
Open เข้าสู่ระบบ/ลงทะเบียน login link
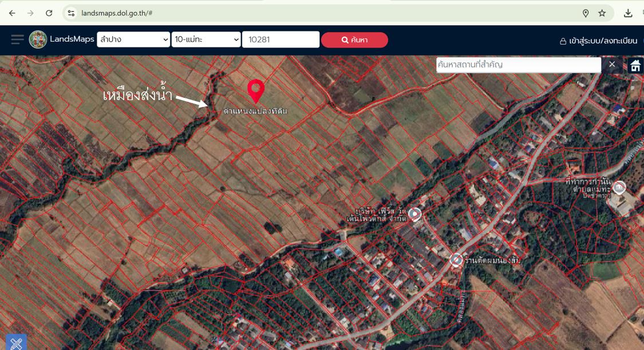pos(599,41)
